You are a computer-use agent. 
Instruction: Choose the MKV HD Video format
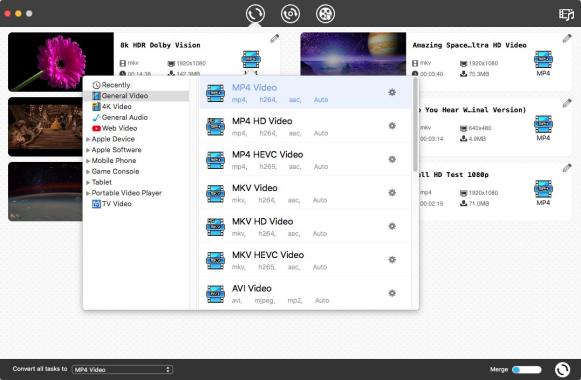coord(305,226)
